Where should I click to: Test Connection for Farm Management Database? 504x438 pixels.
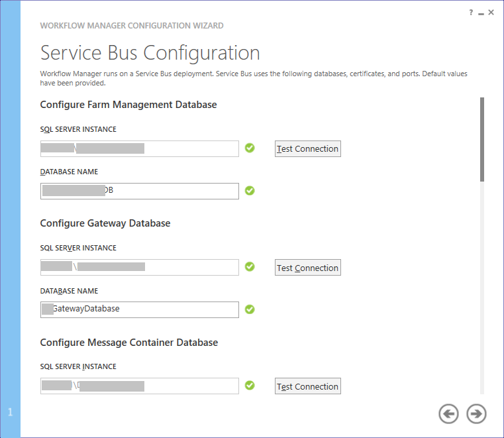307,149
